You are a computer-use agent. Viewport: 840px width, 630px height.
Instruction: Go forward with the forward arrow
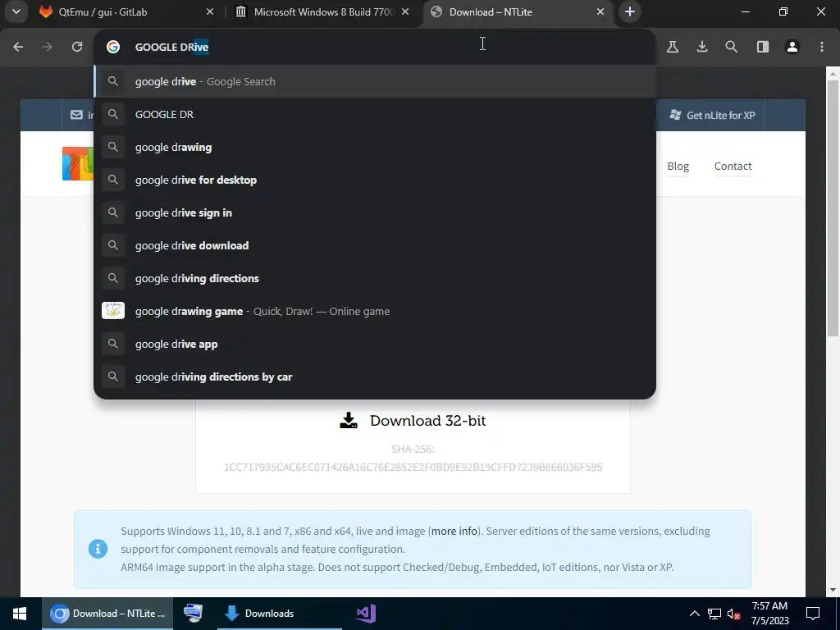(x=48, y=47)
